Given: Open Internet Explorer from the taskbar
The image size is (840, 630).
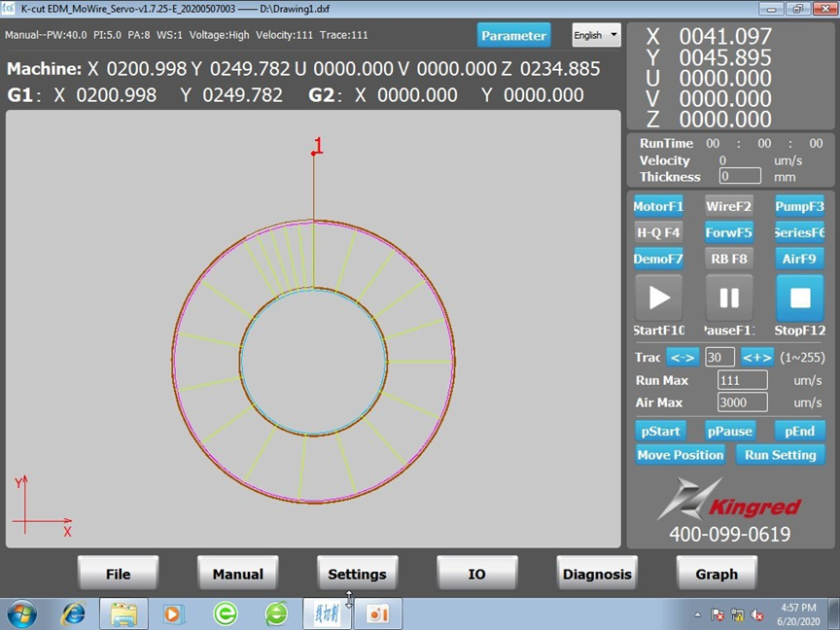Looking at the screenshot, I should pyautogui.click(x=73, y=613).
